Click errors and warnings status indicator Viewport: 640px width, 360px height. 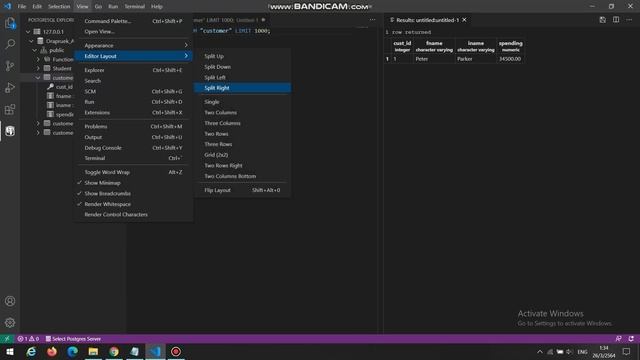pyautogui.click(x=28, y=339)
